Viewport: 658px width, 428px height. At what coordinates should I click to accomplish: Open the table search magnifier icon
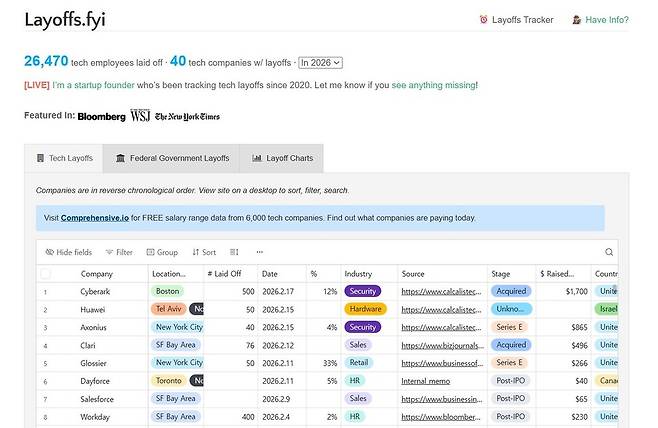coord(609,252)
